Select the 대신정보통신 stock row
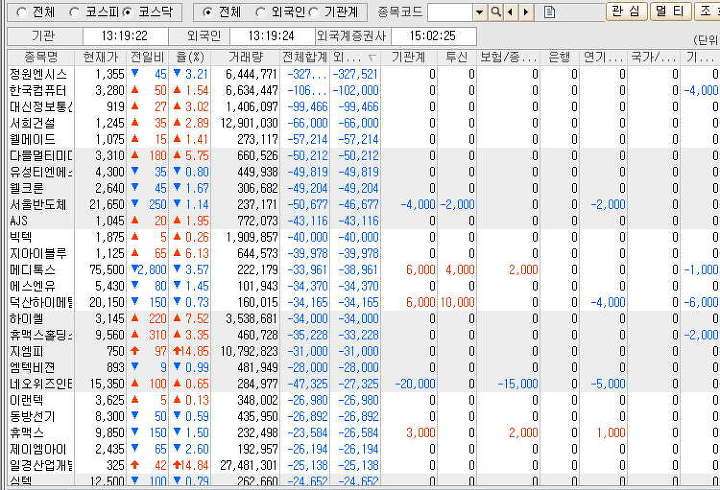This screenshot has width=720, height=490. pos(364,107)
